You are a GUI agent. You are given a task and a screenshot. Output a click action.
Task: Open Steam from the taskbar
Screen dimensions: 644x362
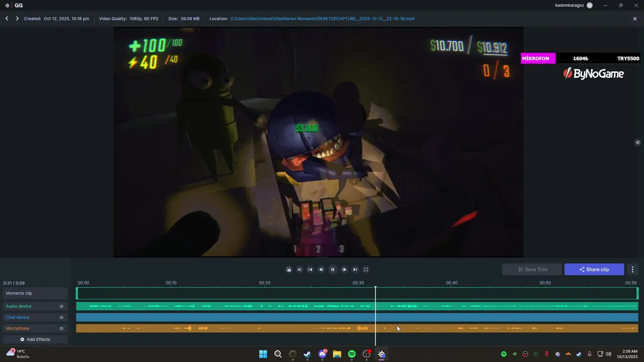307,354
